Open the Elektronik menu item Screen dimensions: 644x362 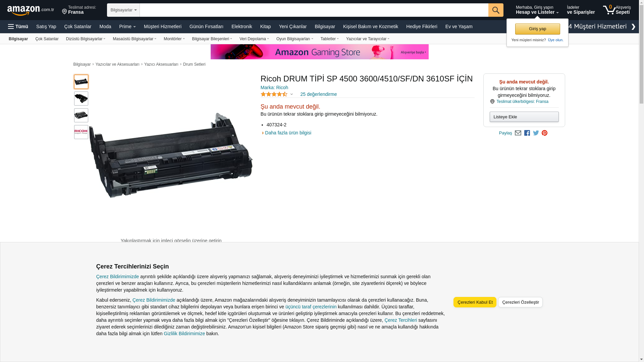click(x=241, y=26)
